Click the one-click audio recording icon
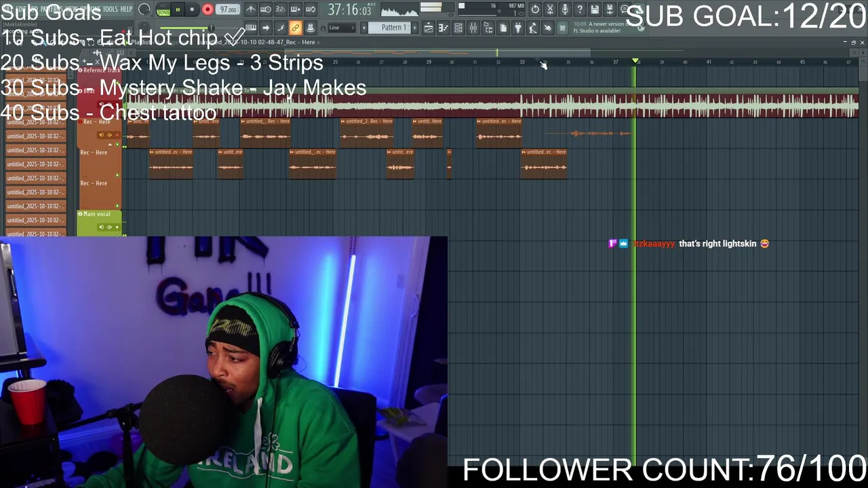Viewport: 868px width, 488px height. 550,9
